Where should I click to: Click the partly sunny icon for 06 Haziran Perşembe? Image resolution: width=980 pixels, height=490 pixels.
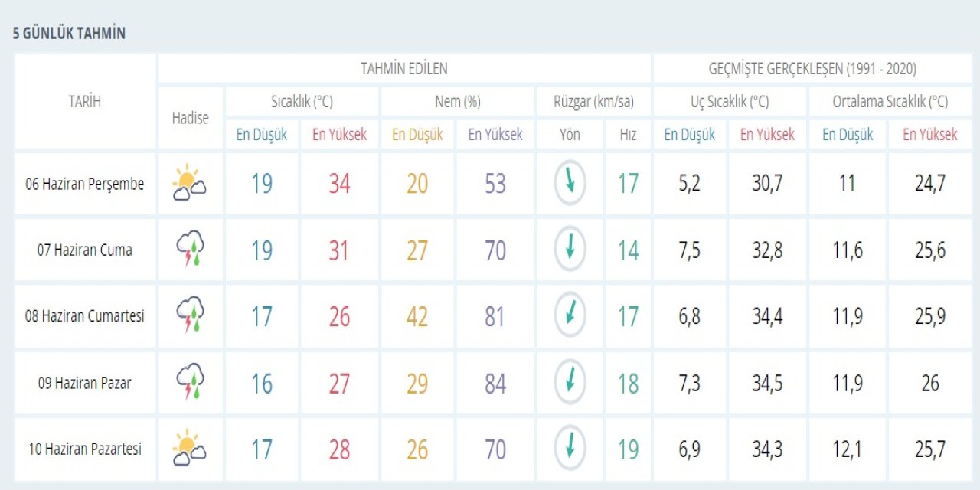(189, 184)
